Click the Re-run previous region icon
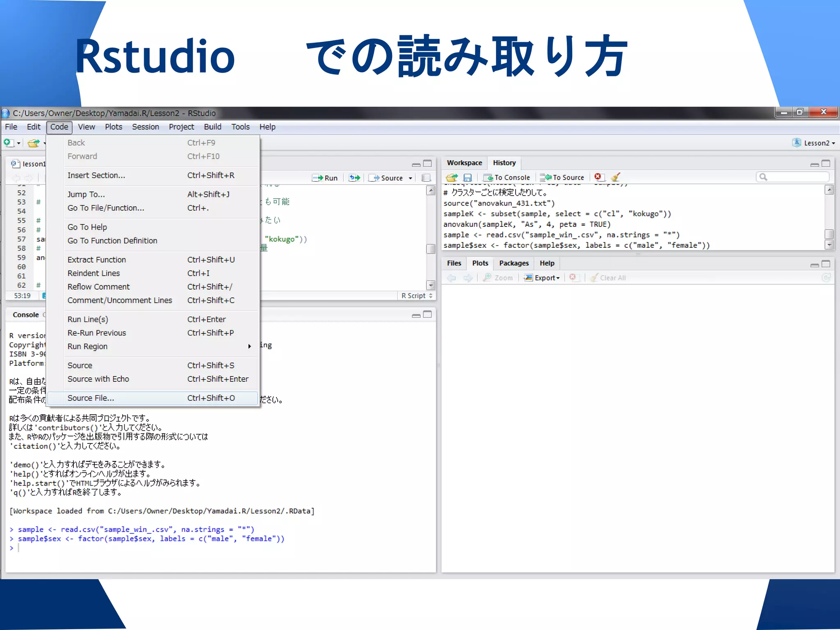Image resolution: width=840 pixels, height=630 pixels. click(x=354, y=178)
